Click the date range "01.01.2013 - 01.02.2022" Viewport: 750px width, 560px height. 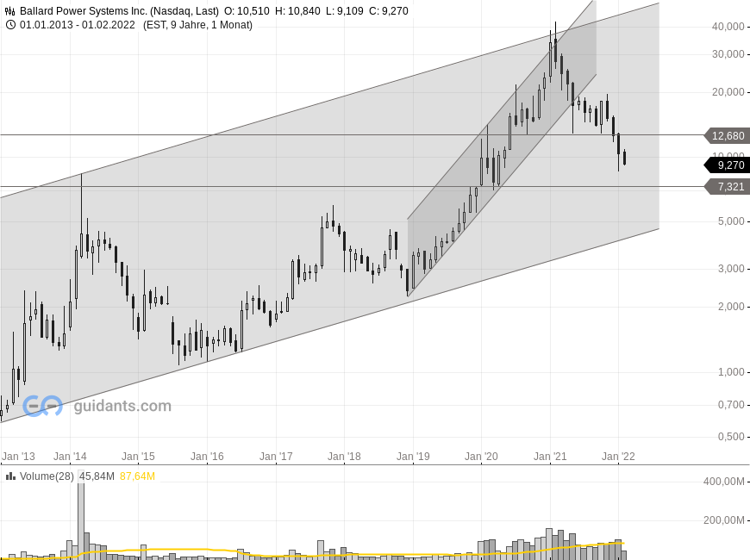coord(78,25)
